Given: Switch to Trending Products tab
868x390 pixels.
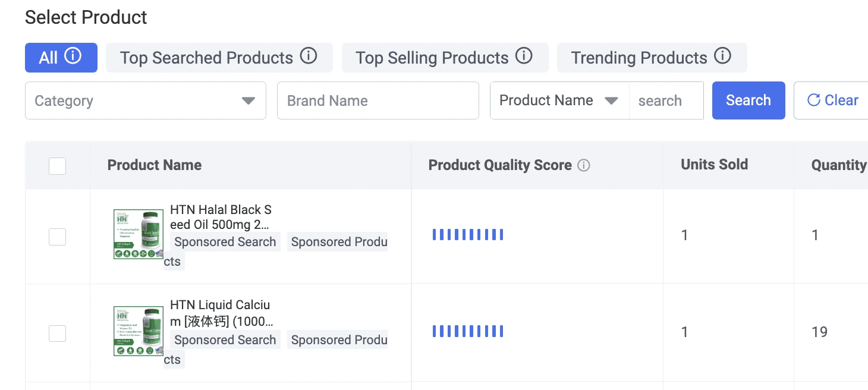Looking at the screenshot, I should pyautogui.click(x=639, y=58).
